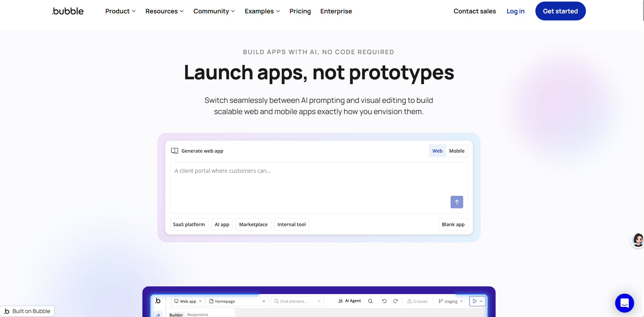
Task: Select the Builder tab in the editor
Action: coord(176,315)
